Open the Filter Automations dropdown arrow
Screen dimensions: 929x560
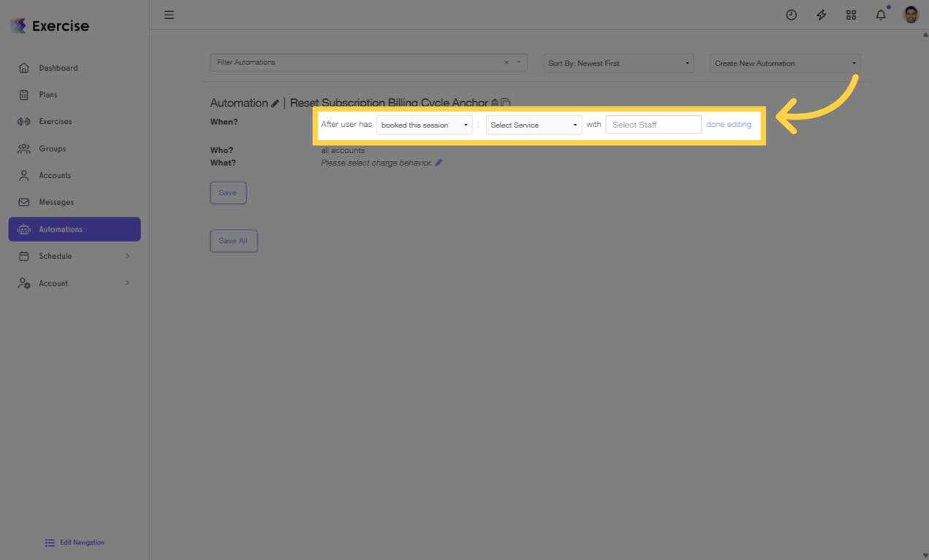coord(519,63)
